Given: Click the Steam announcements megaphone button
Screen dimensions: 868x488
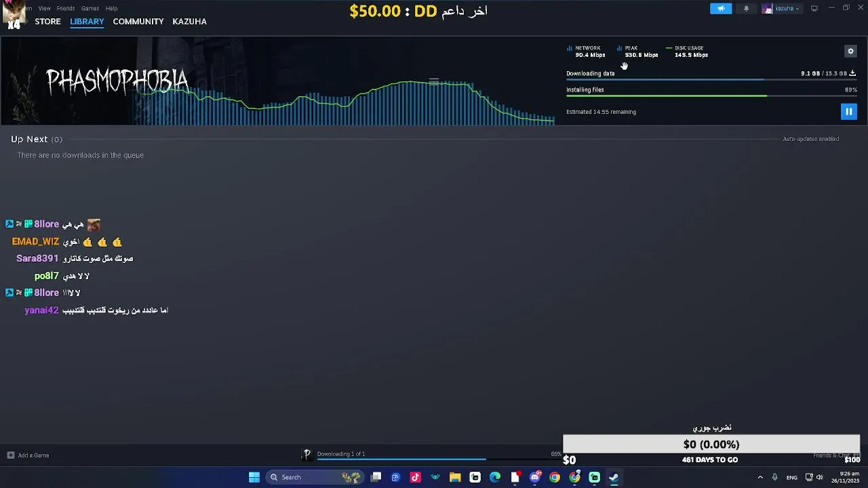Looking at the screenshot, I should pyautogui.click(x=721, y=8).
